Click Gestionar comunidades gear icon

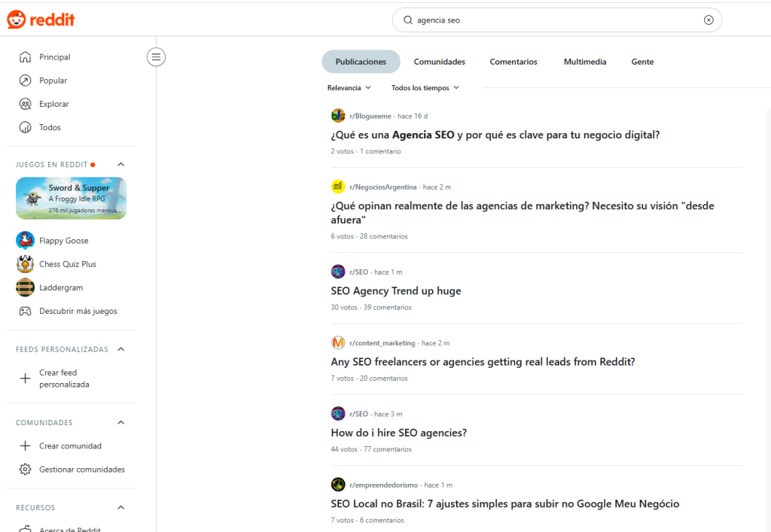point(26,470)
